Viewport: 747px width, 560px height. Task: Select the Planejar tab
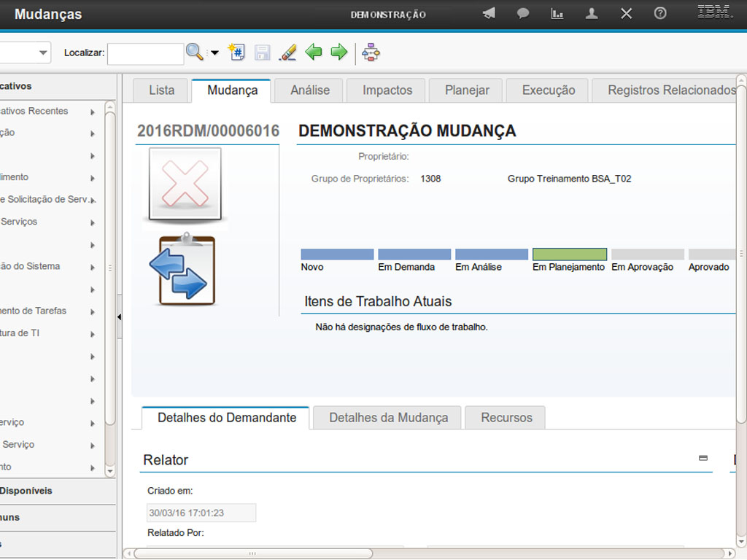(467, 90)
